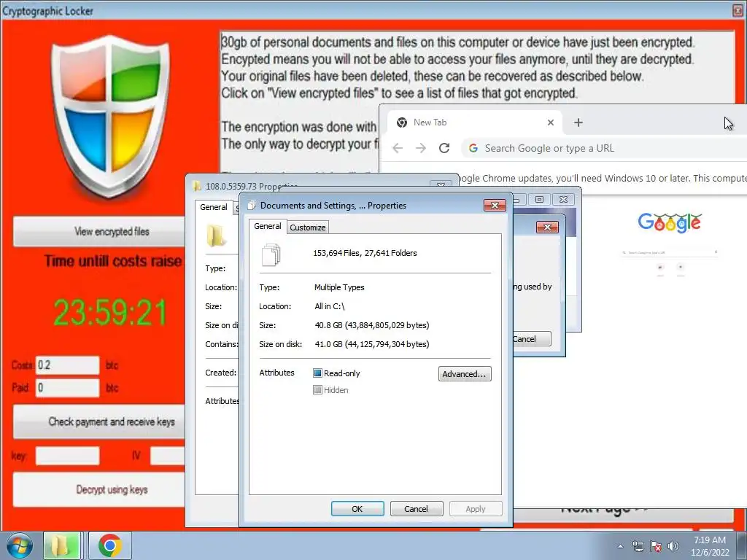747x560 pixels.
Task: Open the Action Center flag icon
Action: [656, 546]
